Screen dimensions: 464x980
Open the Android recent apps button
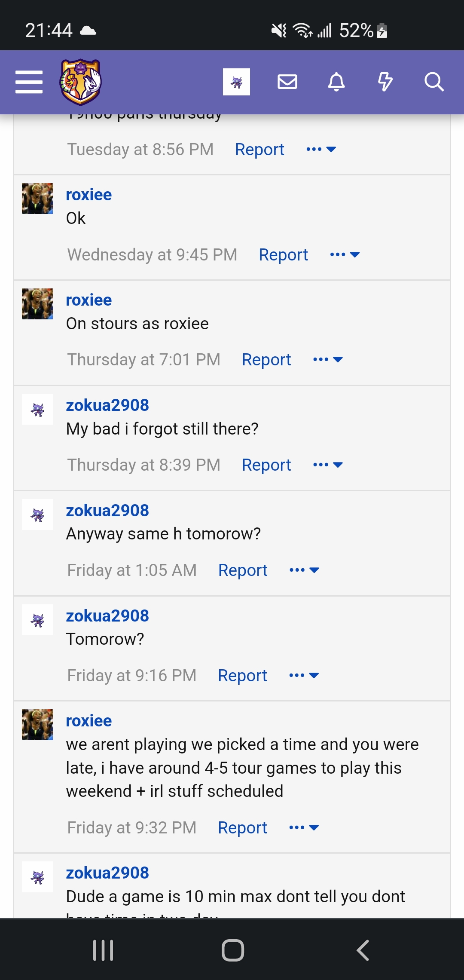[103, 950]
